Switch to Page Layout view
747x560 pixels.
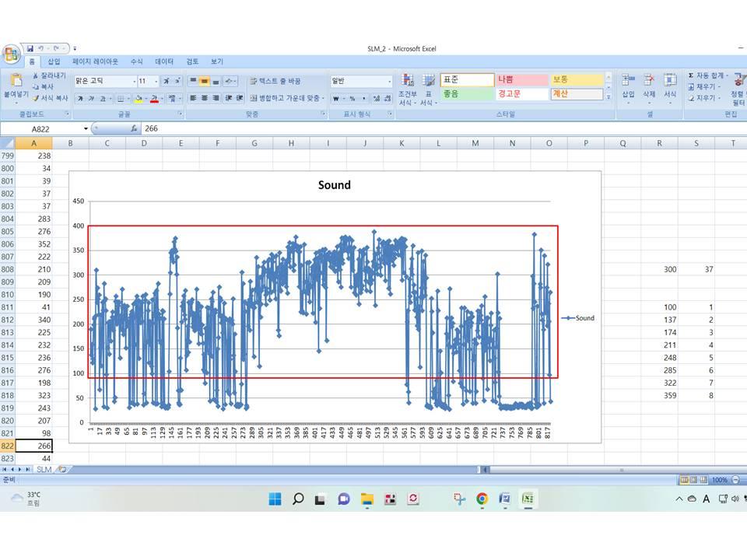(x=694, y=480)
